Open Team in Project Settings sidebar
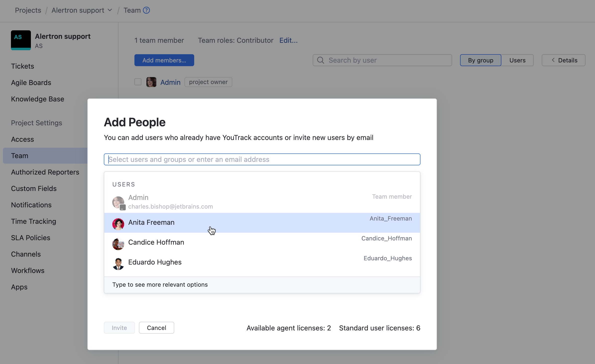Viewport: 595px width, 364px height. (20, 156)
